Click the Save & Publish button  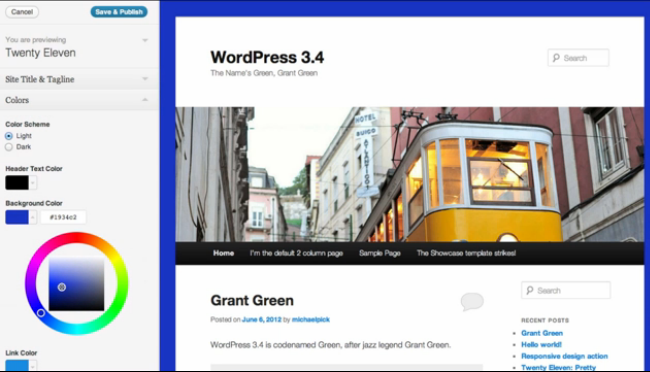119,12
